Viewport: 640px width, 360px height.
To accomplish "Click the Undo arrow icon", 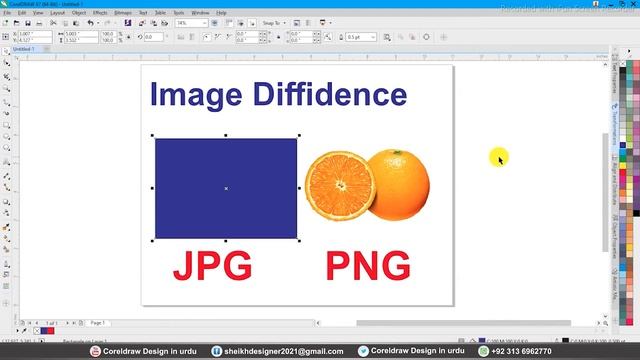I will tap(90, 23).
